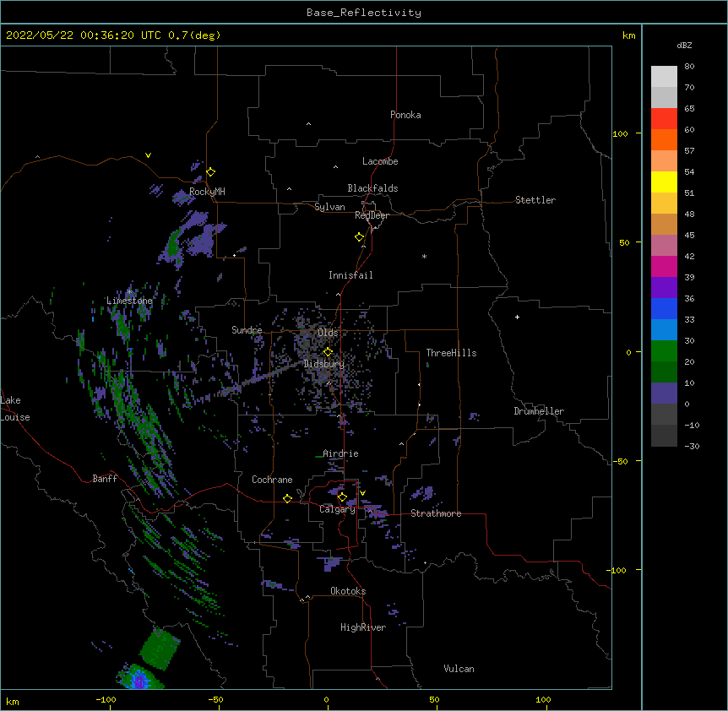Click the yellow marker south of Cochrane
This screenshot has height=711, width=728.
click(287, 498)
